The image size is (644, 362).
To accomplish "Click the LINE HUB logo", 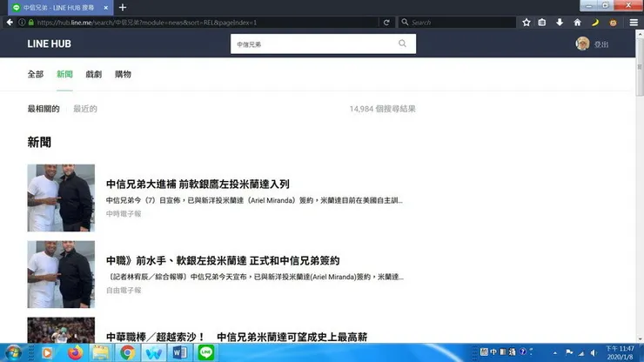I will coord(50,44).
